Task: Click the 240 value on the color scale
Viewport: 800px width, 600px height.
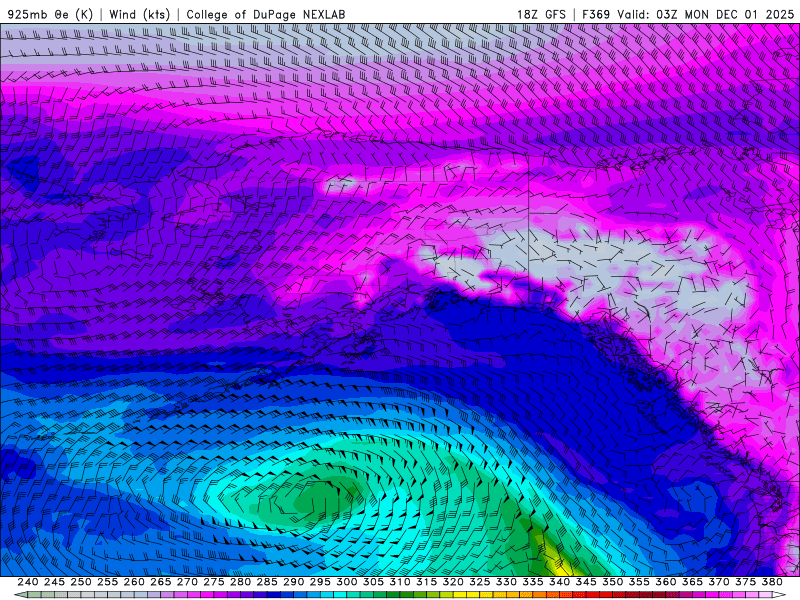Action: [28, 582]
